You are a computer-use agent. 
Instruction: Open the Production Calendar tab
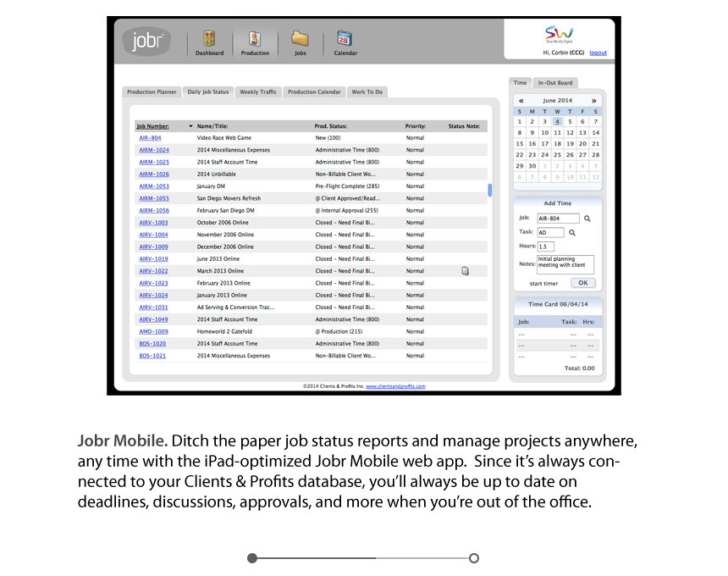pos(314,91)
